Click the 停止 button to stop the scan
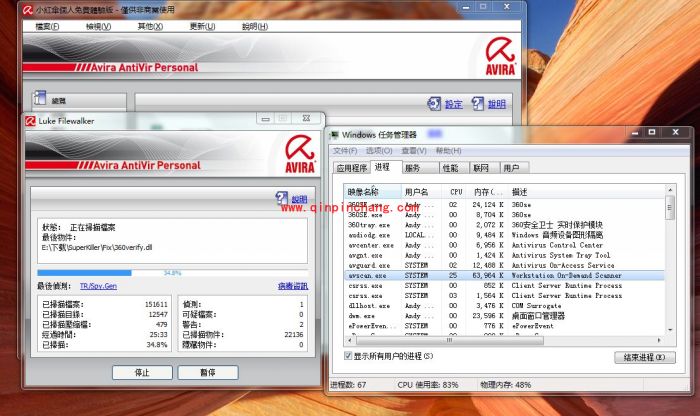 click(142, 372)
